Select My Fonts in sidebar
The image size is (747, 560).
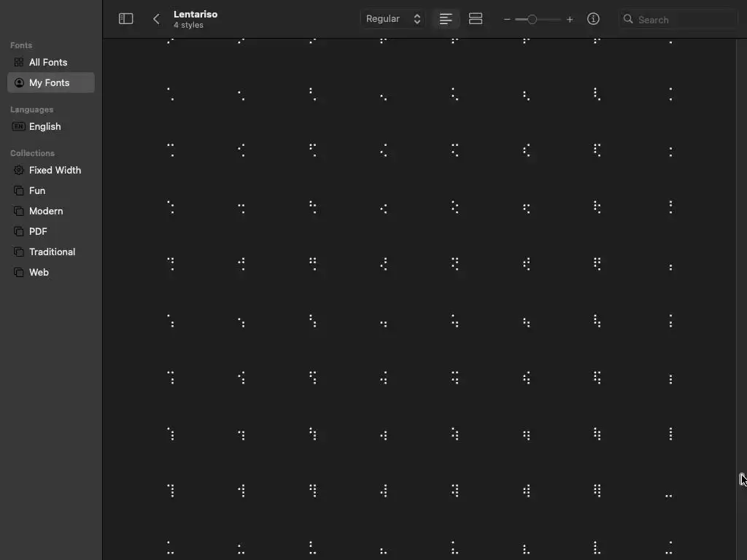tap(51, 83)
